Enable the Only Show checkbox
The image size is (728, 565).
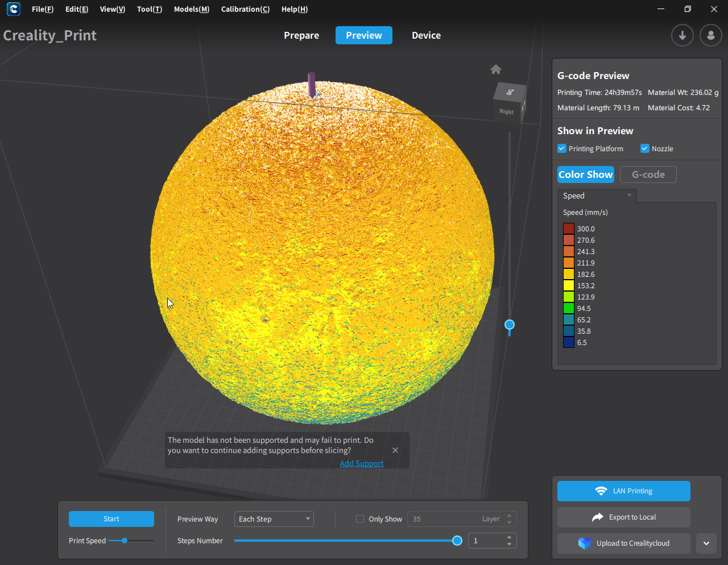pyautogui.click(x=360, y=519)
